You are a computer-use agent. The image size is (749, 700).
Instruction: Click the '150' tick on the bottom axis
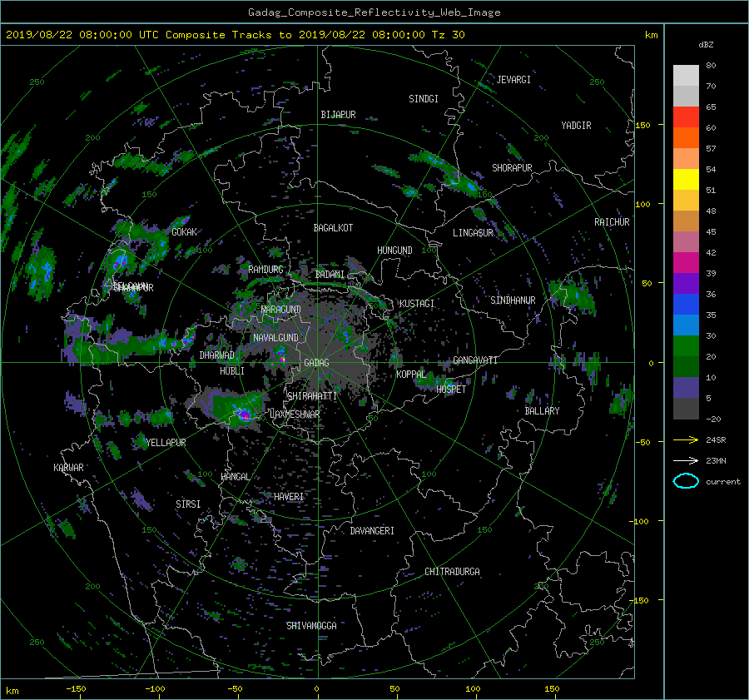(551, 689)
